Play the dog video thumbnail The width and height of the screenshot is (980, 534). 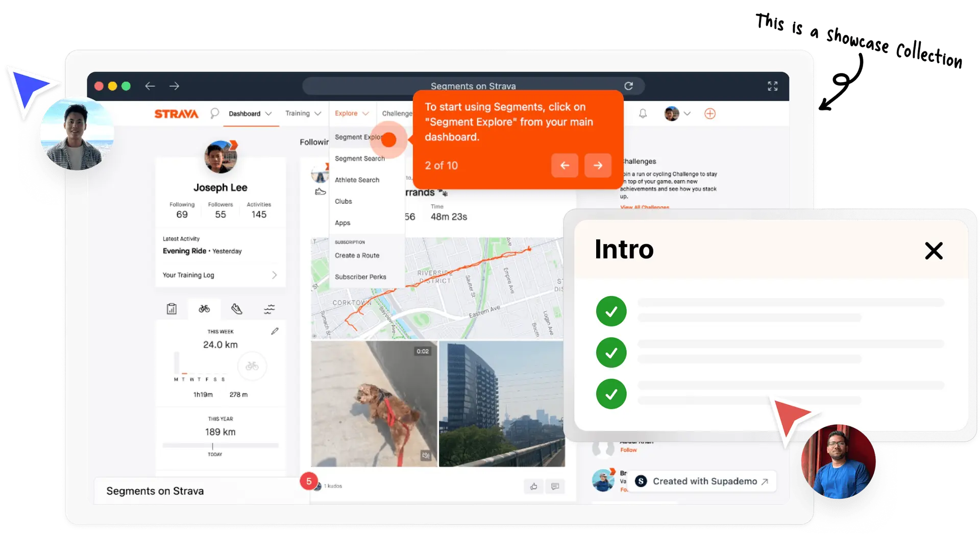[x=374, y=404]
